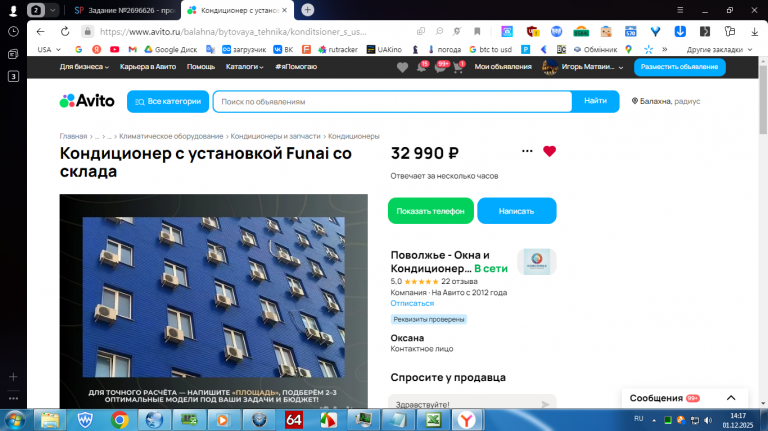Open the browser downloads arrow icon
Image resolution: width=768 pixels, height=431 pixels.
point(754,32)
